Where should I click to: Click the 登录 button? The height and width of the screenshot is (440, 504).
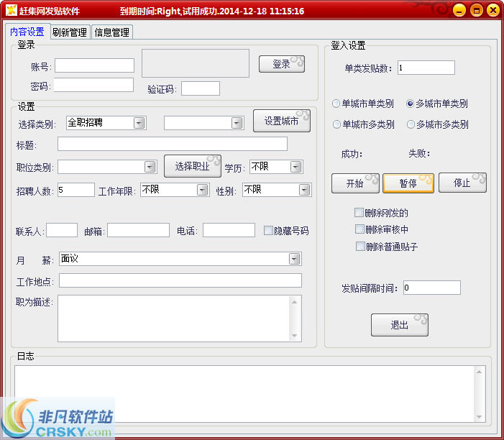pos(282,64)
